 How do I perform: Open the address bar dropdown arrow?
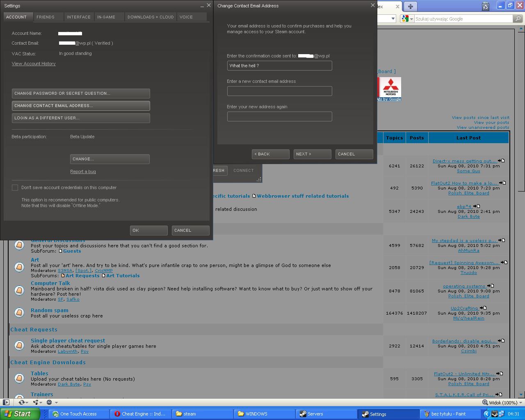click(x=393, y=18)
